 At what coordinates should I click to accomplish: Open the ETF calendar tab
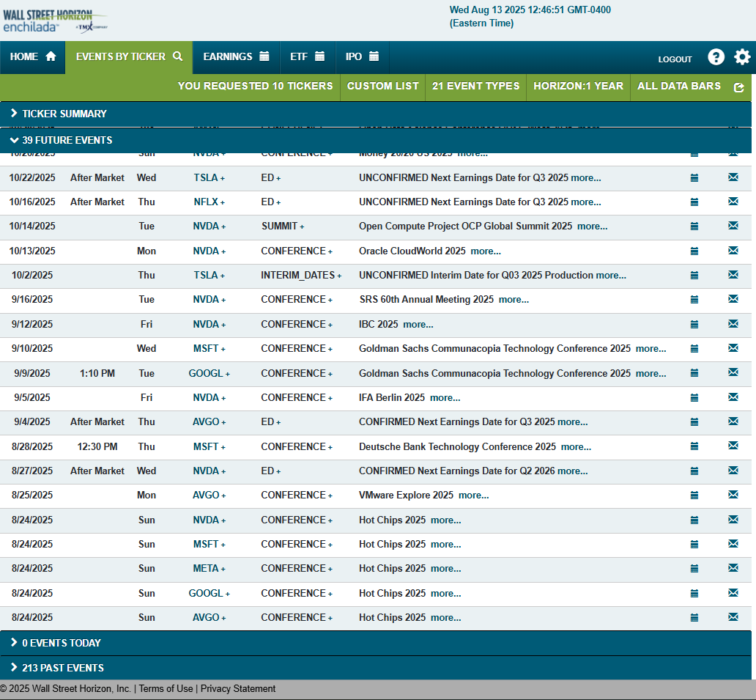[x=308, y=57]
